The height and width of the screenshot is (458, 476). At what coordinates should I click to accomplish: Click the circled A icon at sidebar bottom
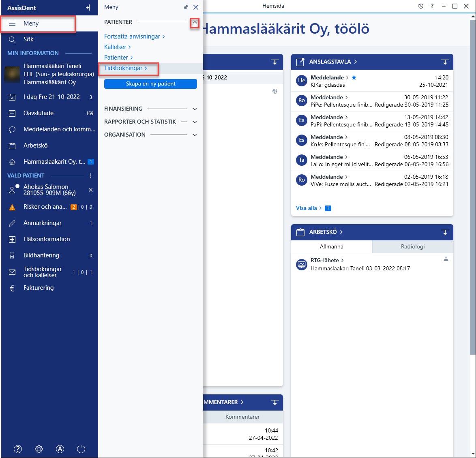tap(60, 449)
